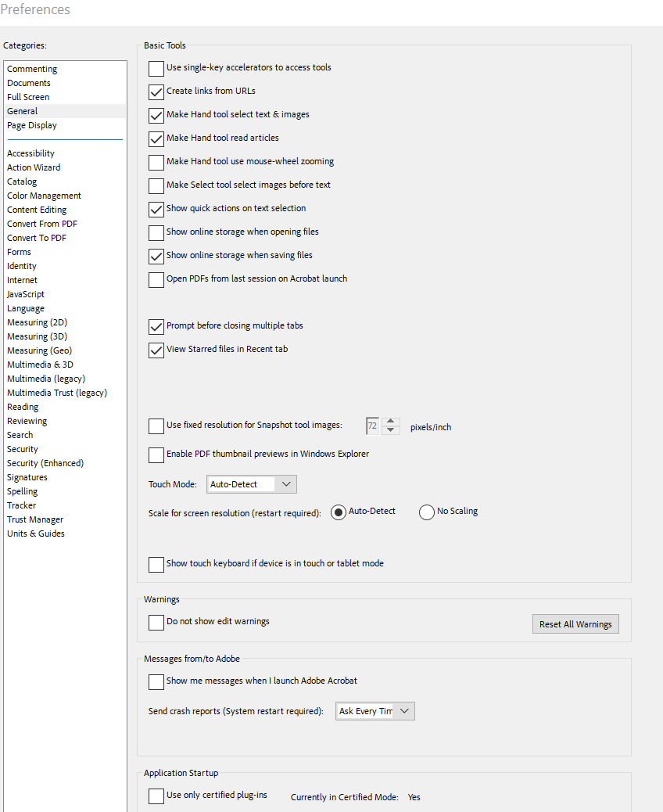Increase Snapshot tool resolution with the stepper
Screen dimensions: 663x812
[391, 422]
